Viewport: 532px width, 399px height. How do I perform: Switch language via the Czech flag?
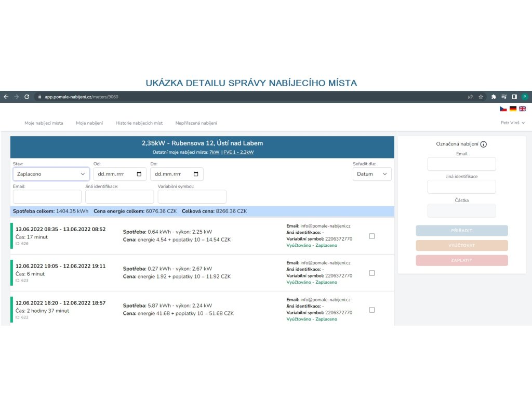click(503, 109)
